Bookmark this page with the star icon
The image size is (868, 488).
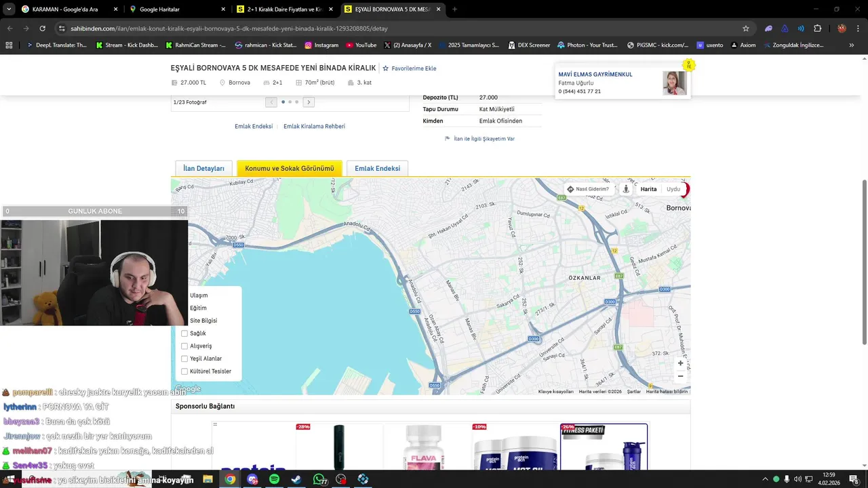(746, 28)
